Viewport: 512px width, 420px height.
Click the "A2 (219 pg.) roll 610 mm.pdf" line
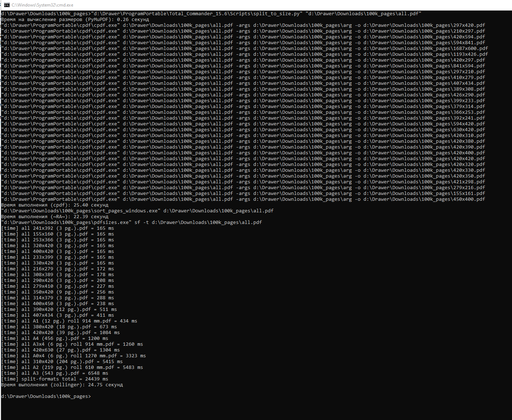[x=72, y=367]
